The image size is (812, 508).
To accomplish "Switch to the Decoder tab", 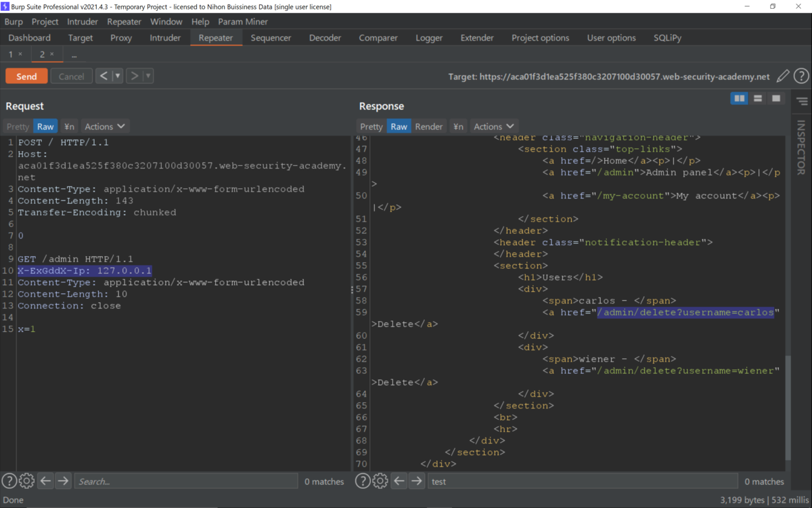I will 325,38.
